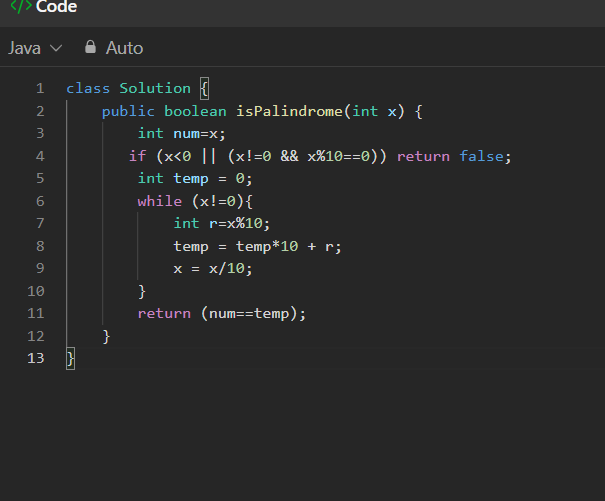Image resolution: width=605 pixels, height=501 pixels.
Task: Click 'return false;' on line 4
Action: [x=454, y=156]
